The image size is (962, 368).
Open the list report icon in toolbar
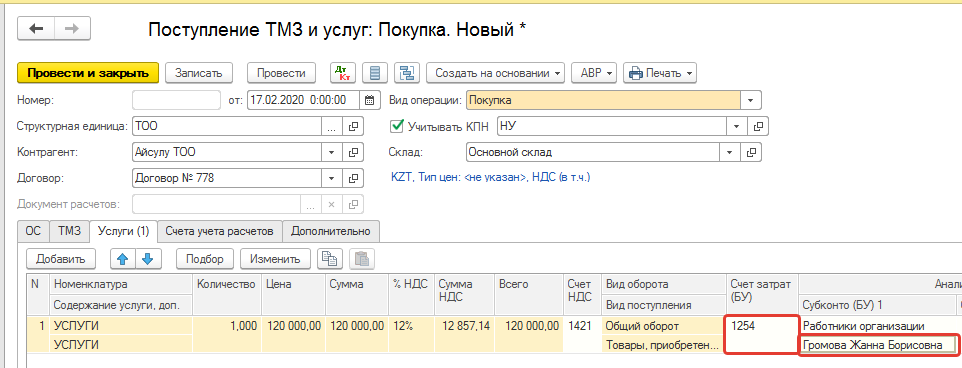pyautogui.click(x=375, y=73)
